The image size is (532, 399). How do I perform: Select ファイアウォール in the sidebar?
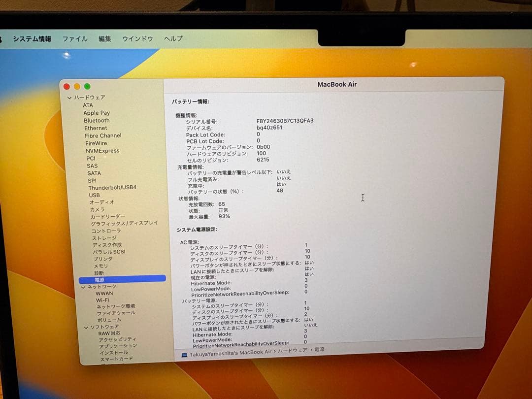tap(116, 313)
